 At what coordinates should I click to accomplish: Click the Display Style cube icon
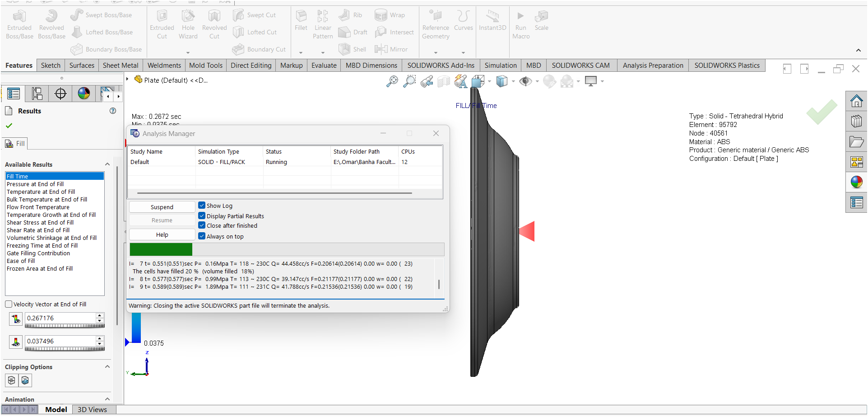(501, 81)
